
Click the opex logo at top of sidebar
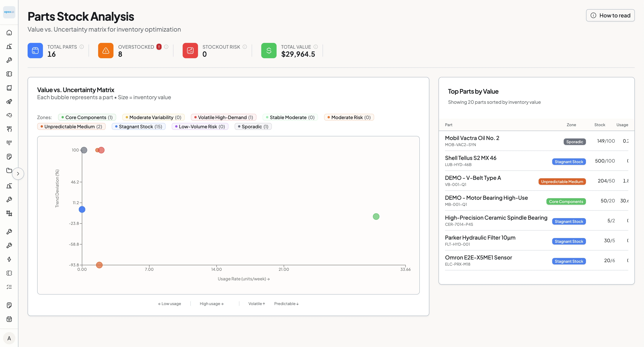tap(9, 12)
